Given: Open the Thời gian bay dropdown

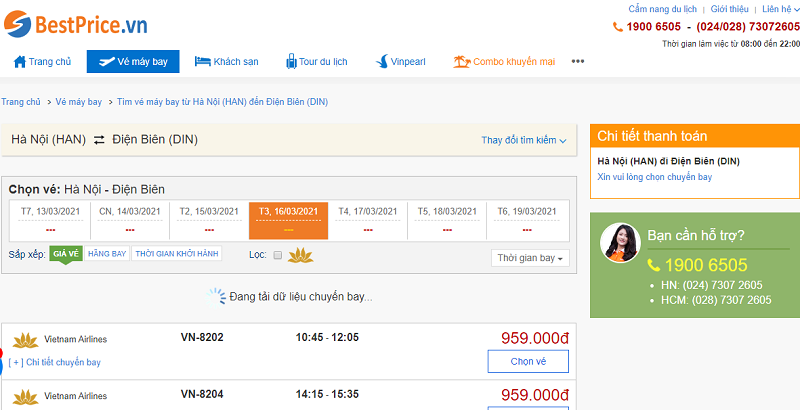Looking at the screenshot, I should 530,258.
